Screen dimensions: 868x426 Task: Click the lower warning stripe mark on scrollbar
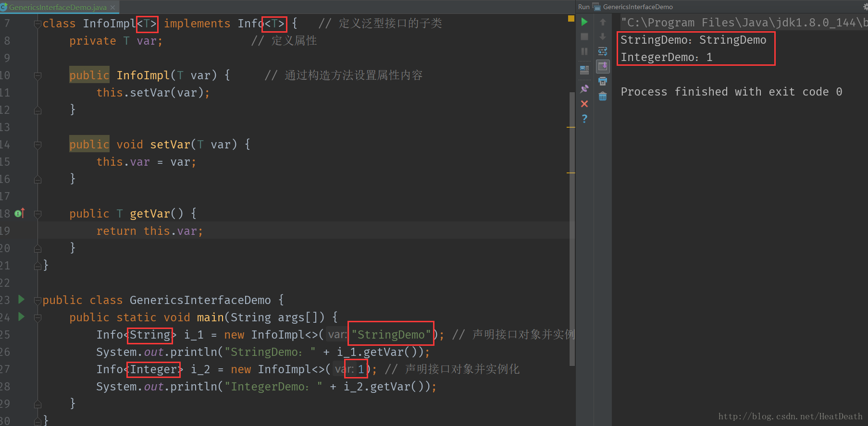(x=571, y=172)
